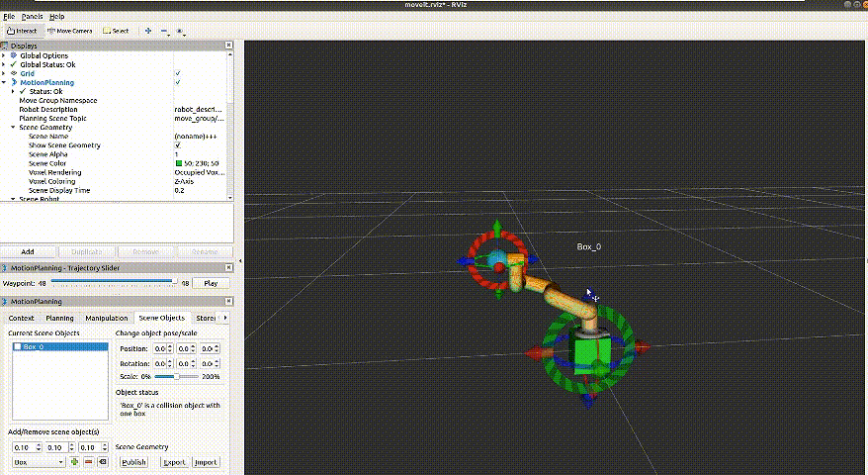Collapse the MotionPlanning display item
Viewport: 868px width, 475px height.
(x=4, y=82)
